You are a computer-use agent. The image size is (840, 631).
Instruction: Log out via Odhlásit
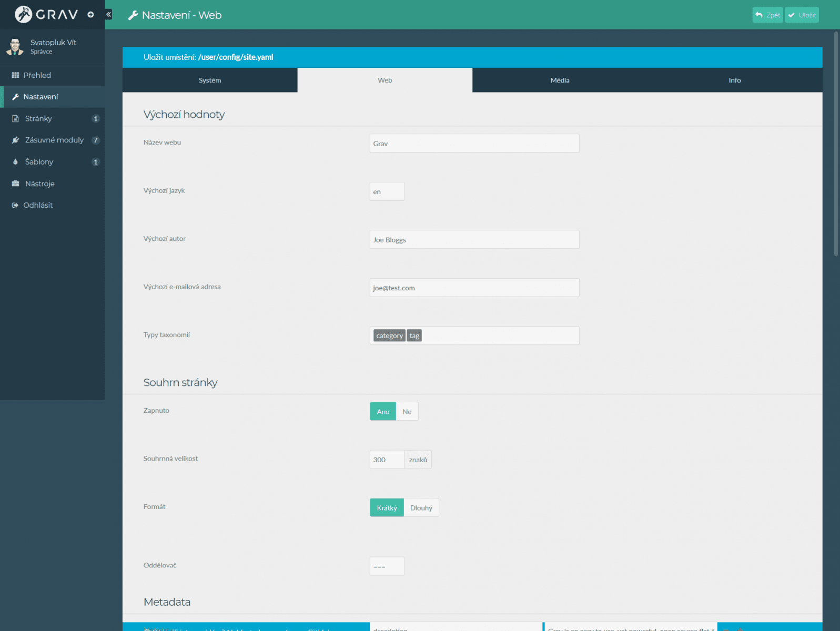(x=53, y=205)
